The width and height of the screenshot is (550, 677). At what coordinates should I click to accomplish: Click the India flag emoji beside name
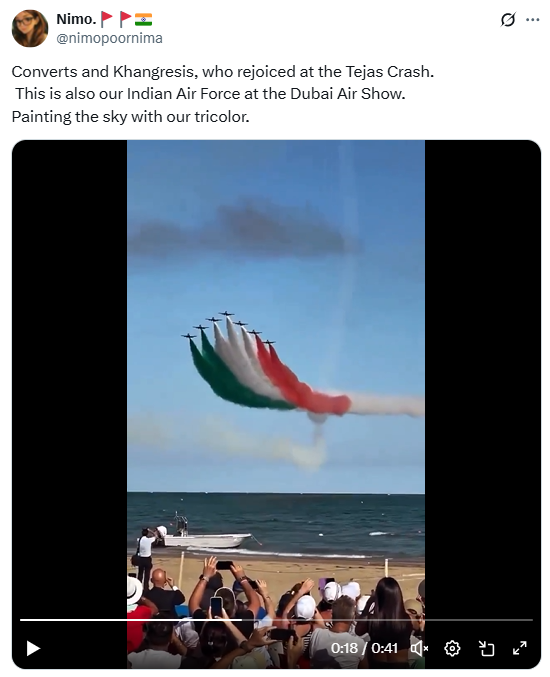[x=143, y=19]
